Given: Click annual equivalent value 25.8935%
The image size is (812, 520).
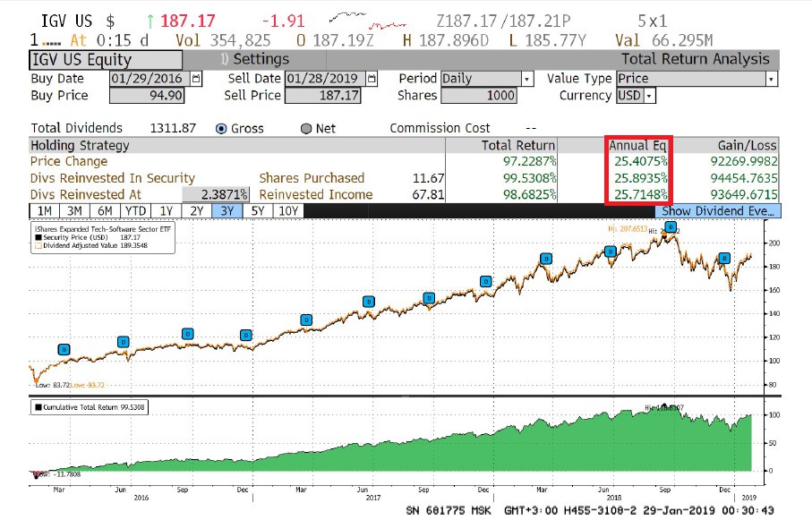Looking at the screenshot, I should tap(641, 178).
